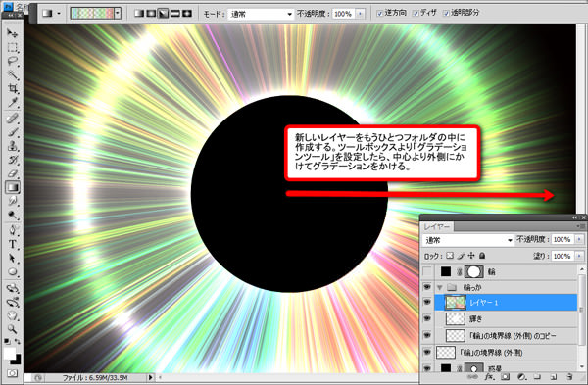
Task: Select the Eyedropper tool
Action: point(13,102)
